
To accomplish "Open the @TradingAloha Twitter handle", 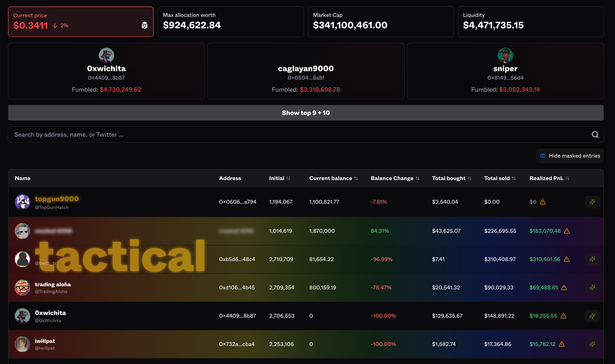I will tap(51, 292).
